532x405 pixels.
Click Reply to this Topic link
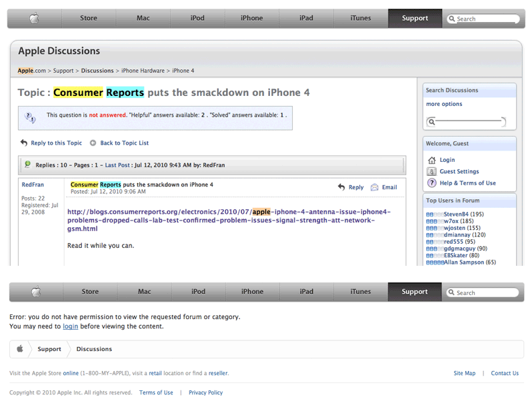[x=56, y=143]
